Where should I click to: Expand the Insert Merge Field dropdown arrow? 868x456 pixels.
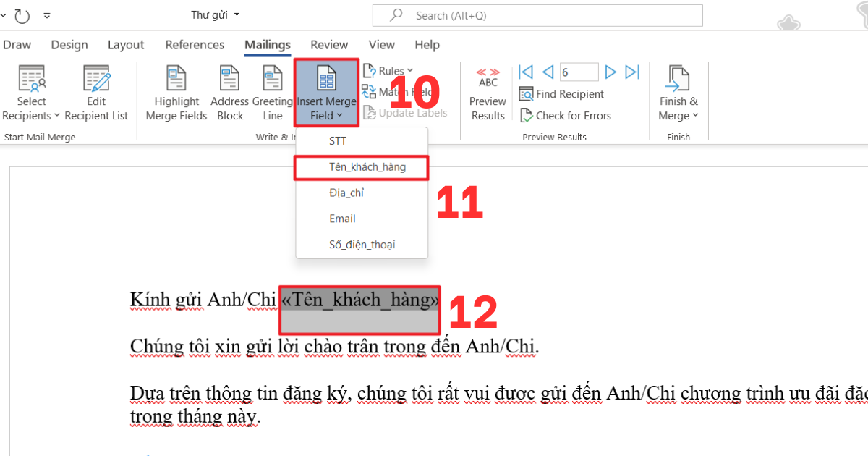[338, 116]
